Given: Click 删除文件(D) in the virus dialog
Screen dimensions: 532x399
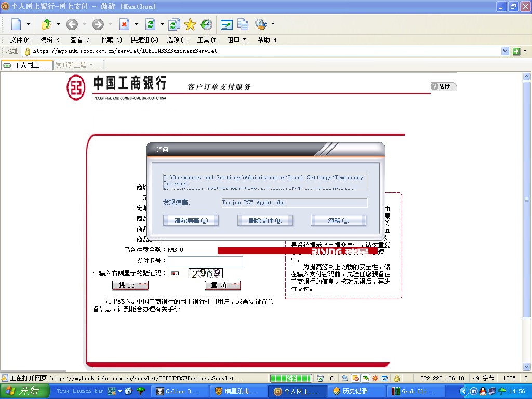Looking at the screenshot, I should (265, 220).
